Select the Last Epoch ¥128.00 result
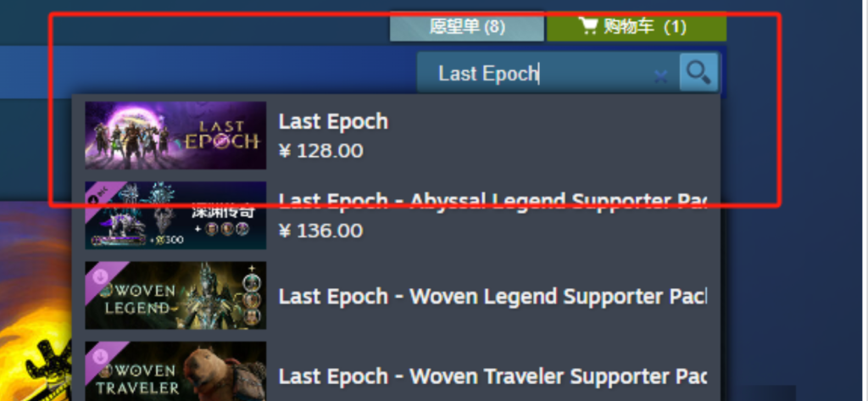Image resolution: width=868 pixels, height=401 pixels. tap(396, 135)
